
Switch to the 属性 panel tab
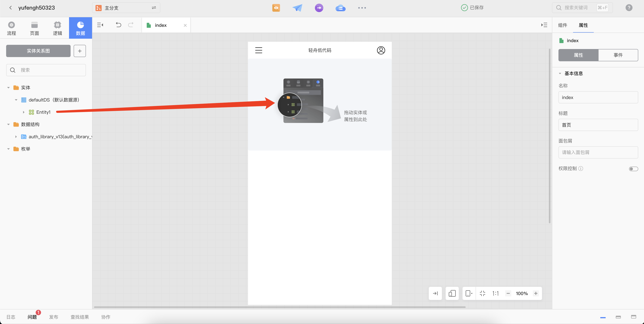click(x=583, y=25)
